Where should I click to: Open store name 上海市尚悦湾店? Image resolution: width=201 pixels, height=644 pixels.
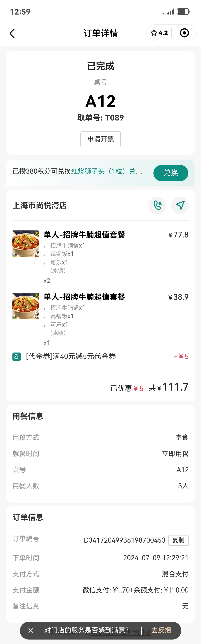40,206
